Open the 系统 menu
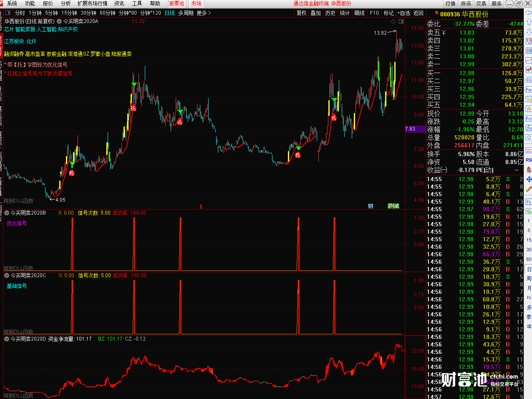This screenshot has width=532, height=399. [12, 3]
